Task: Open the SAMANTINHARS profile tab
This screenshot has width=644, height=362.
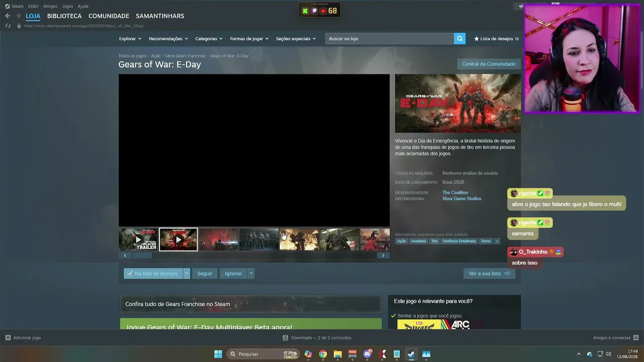Action: coord(160,16)
